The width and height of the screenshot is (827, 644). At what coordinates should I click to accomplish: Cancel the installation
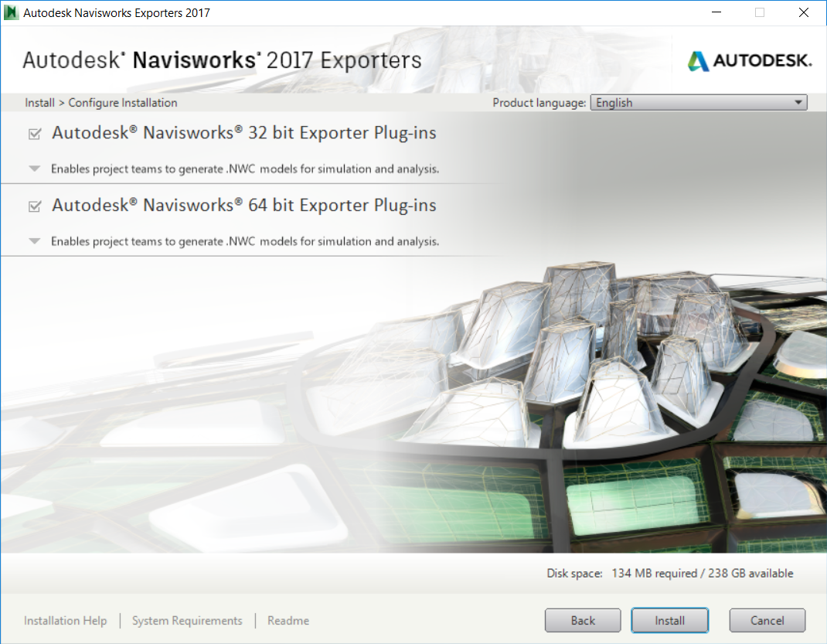(x=767, y=621)
